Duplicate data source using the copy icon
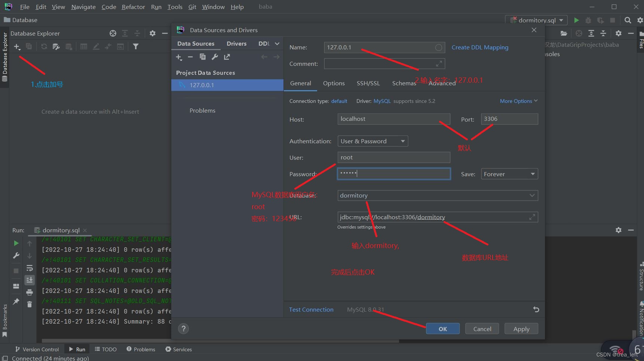This screenshot has height=361, width=644. coord(203,57)
